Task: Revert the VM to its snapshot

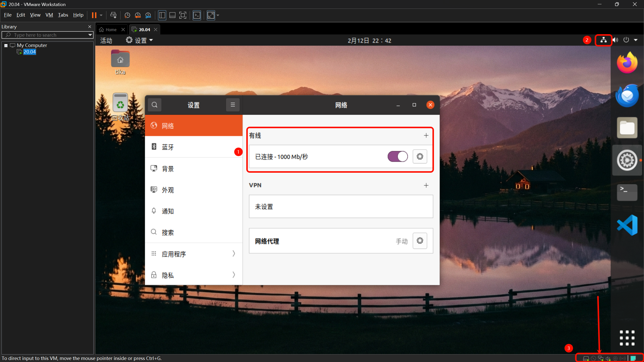Action: (x=138, y=15)
